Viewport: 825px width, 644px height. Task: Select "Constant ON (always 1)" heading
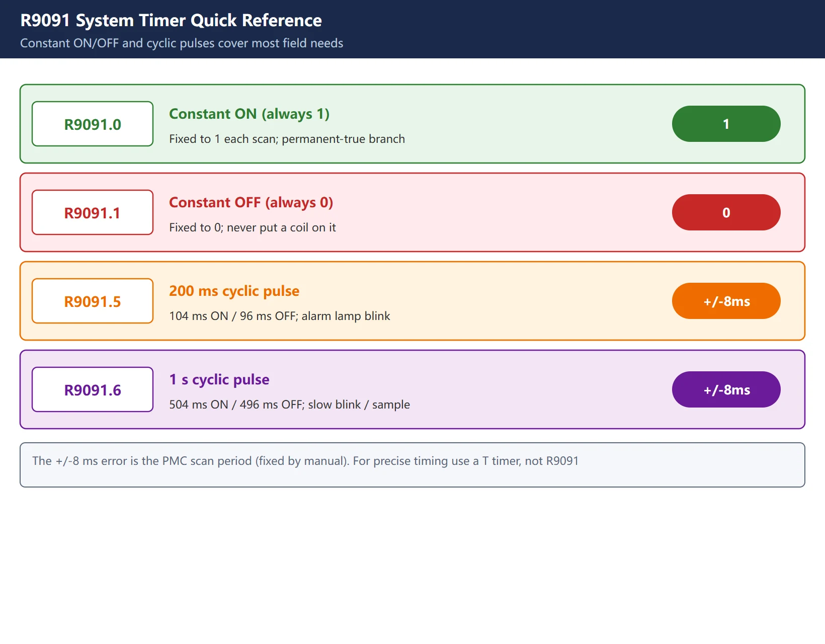coord(249,114)
